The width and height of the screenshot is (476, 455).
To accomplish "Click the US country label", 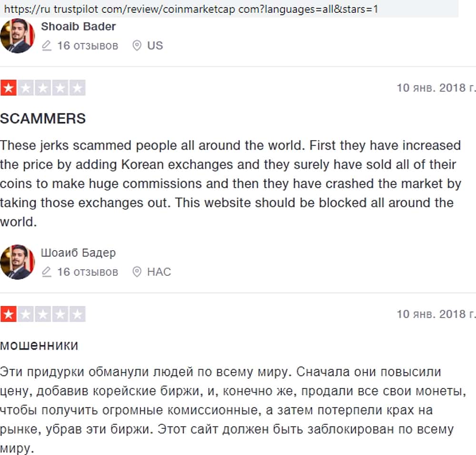I will 155,46.
